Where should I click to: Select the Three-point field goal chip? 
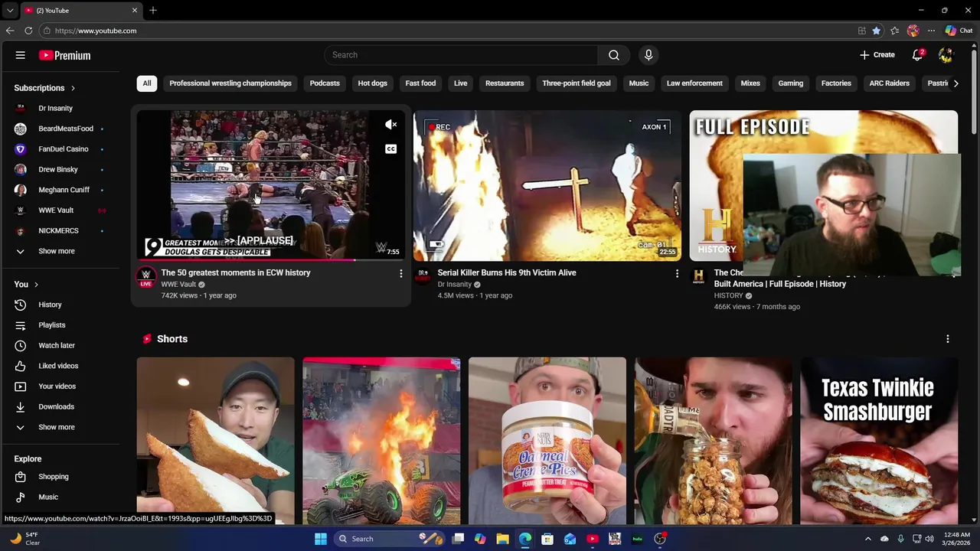pyautogui.click(x=577, y=83)
